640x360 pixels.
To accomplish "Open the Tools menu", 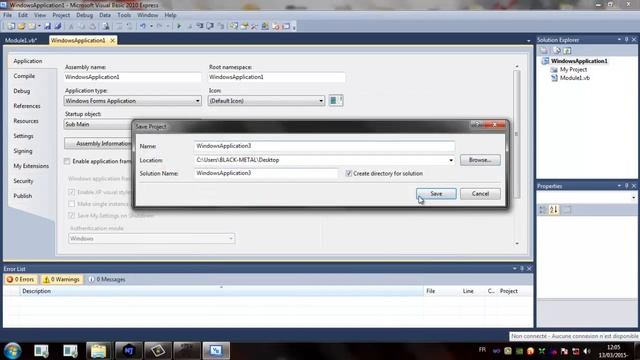I will click(124, 15).
